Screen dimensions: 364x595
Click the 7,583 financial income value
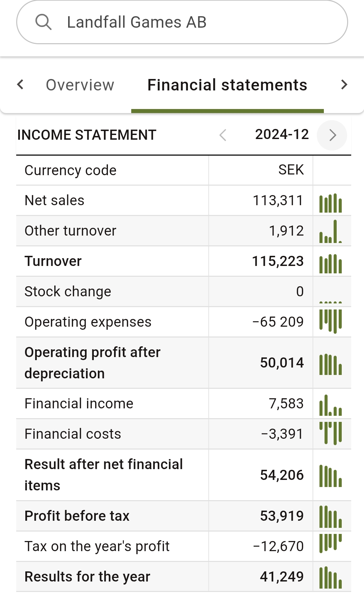tap(286, 404)
